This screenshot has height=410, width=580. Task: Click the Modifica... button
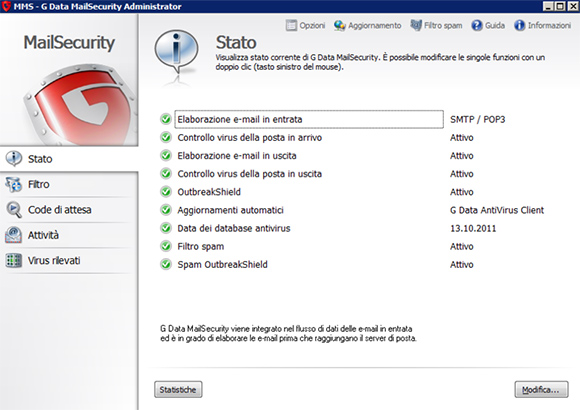coord(541,390)
